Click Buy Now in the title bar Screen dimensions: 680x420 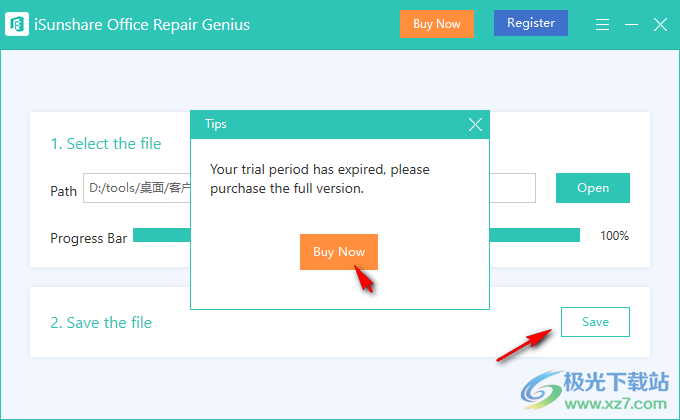[437, 24]
